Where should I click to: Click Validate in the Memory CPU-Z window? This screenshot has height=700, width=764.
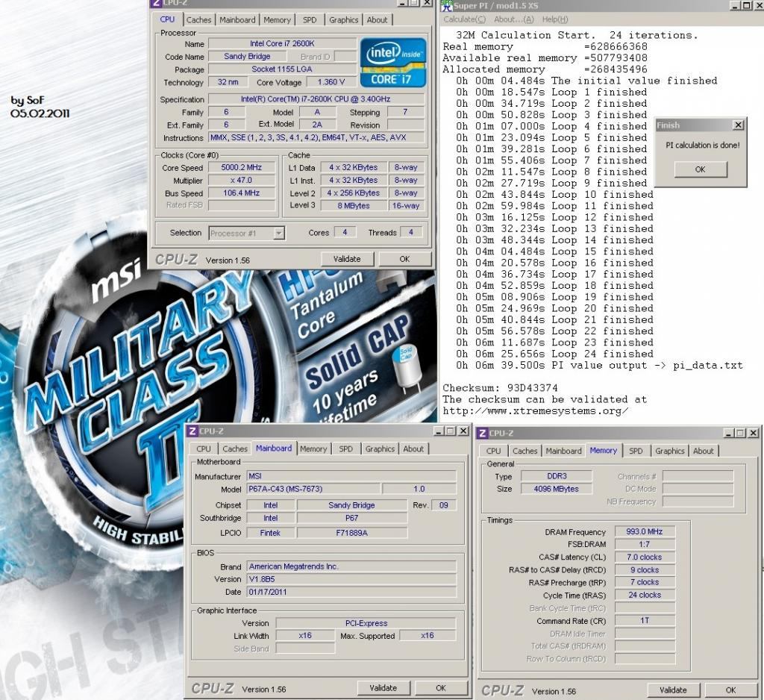pos(673,690)
